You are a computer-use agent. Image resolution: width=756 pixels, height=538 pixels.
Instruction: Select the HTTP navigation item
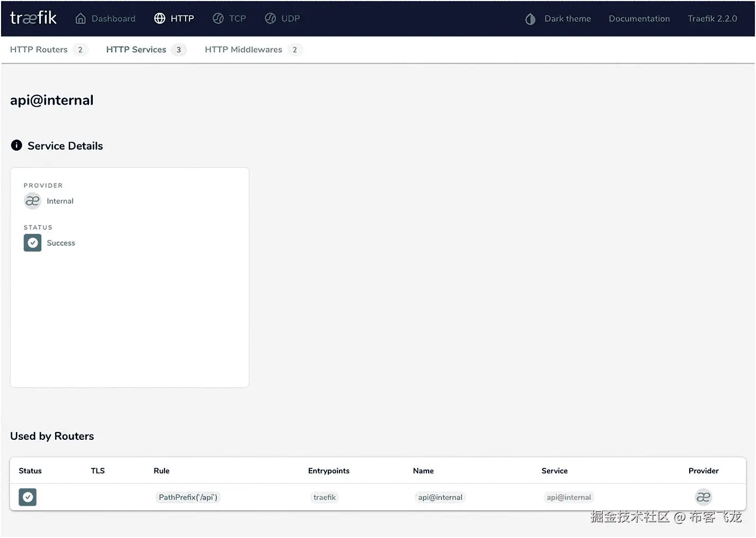pyautogui.click(x=174, y=19)
